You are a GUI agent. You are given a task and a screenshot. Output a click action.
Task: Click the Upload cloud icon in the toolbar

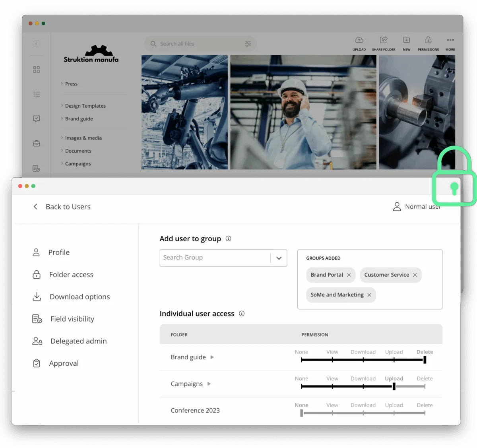[x=359, y=40]
